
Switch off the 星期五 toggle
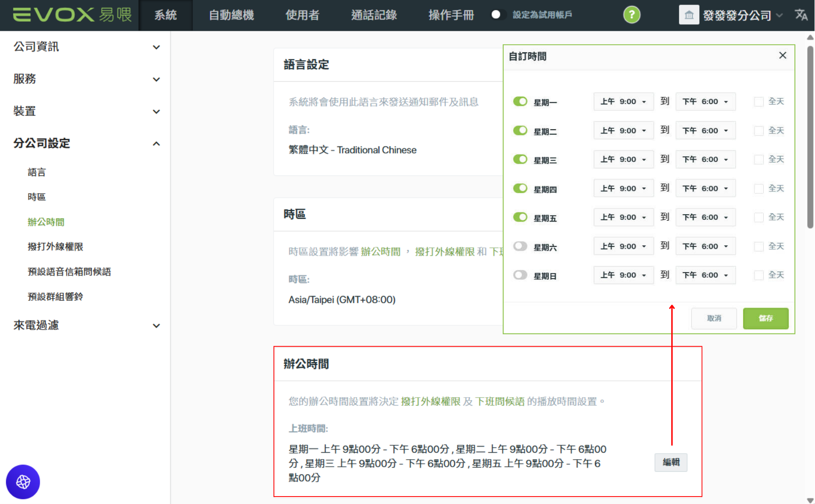click(520, 217)
